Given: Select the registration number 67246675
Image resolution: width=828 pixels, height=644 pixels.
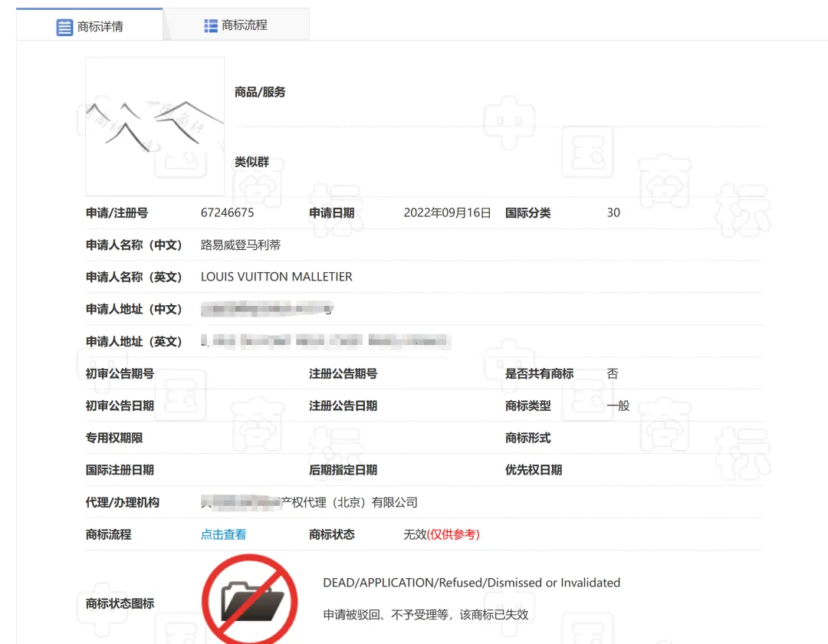Looking at the screenshot, I should (x=227, y=212).
